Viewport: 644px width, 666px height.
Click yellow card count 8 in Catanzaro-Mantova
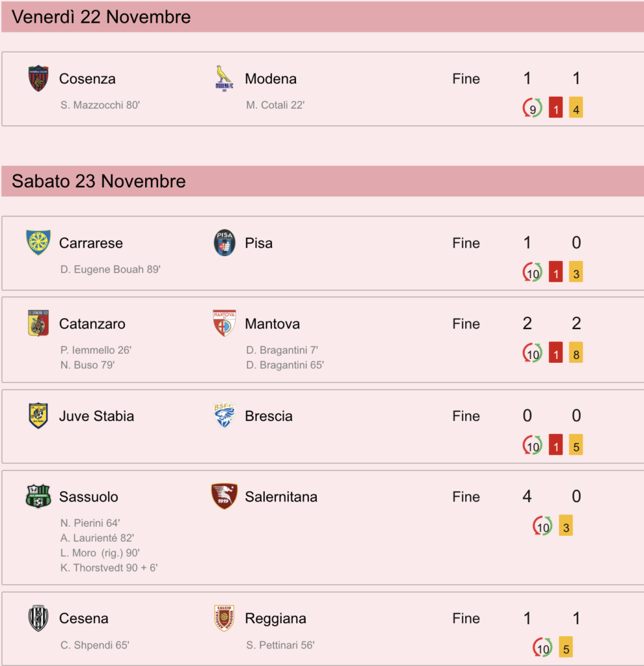click(576, 353)
